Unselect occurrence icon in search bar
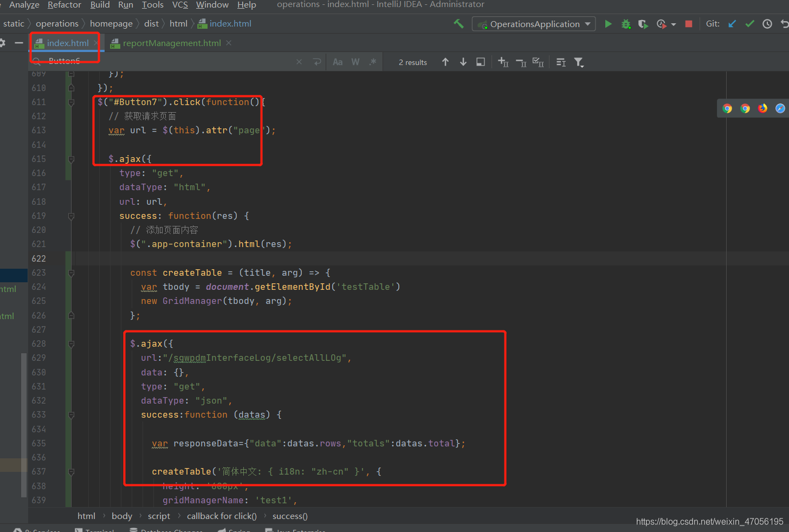The image size is (789, 532). pos(521,63)
